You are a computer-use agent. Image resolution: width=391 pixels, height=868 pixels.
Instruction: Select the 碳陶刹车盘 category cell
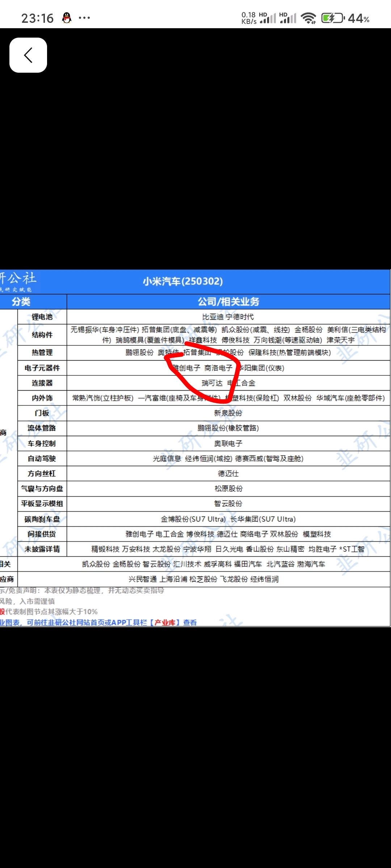coord(42,519)
